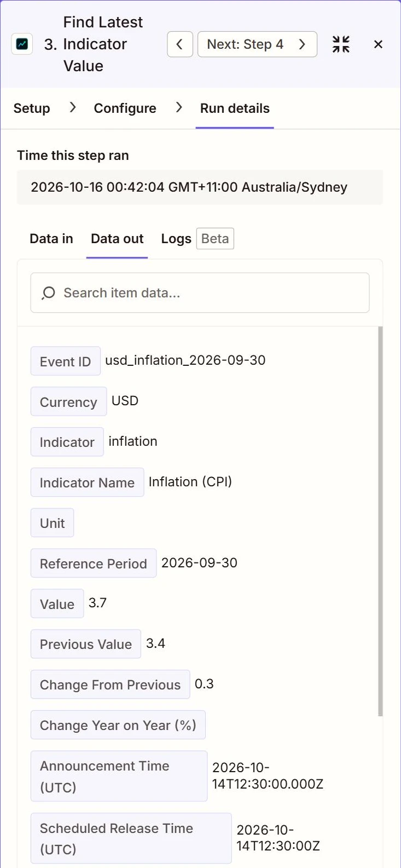The image size is (401, 868).
Task: Select the Currency field label
Action: coord(68,402)
